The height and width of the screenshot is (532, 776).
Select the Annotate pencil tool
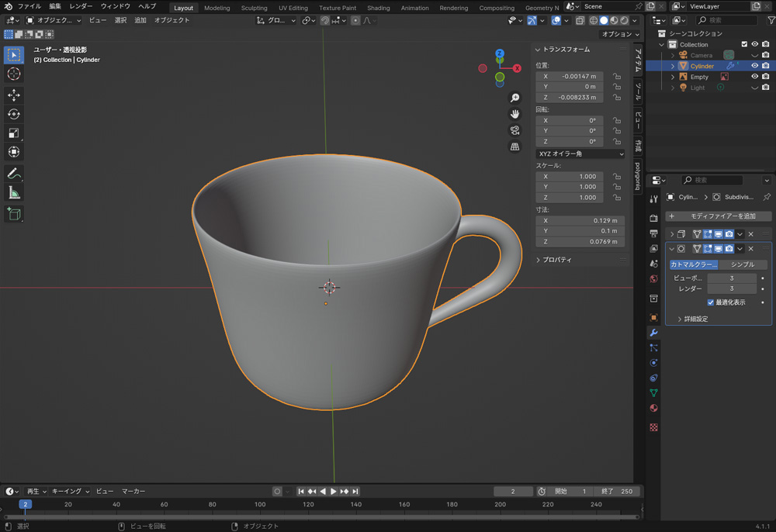(x=13, y=173)
